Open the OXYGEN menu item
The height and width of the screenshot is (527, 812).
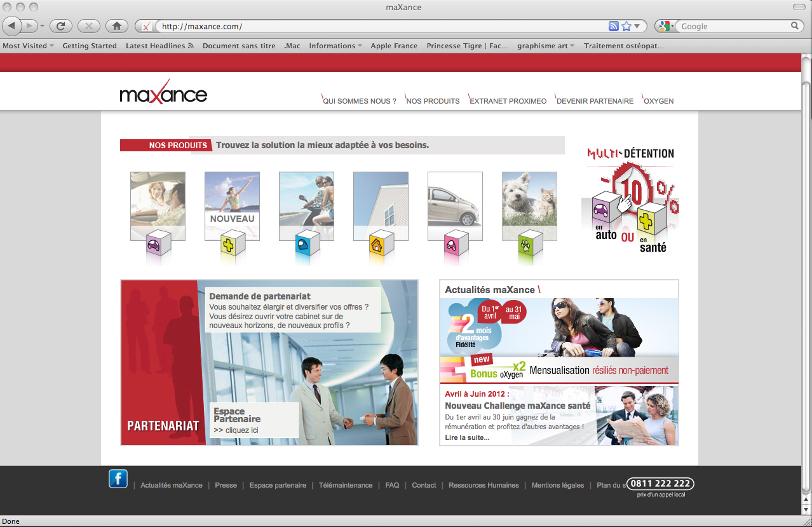pos(658,101)
